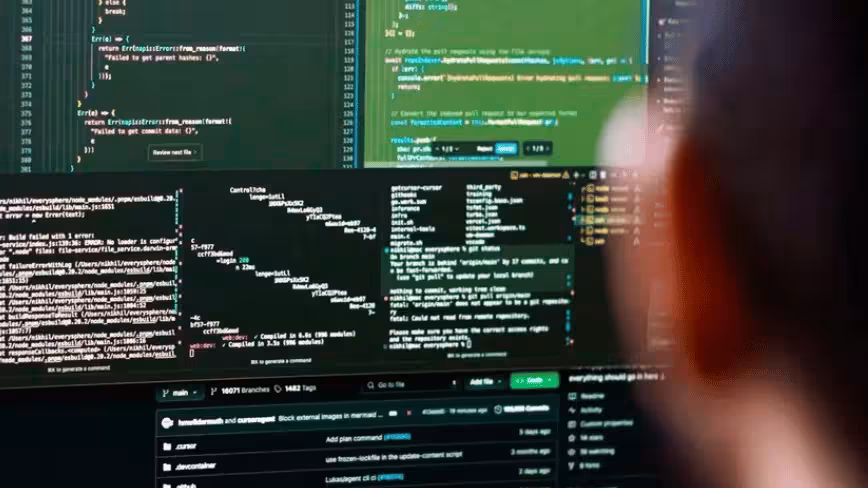
Task: Open the 1482 Tags link
Action: click(296, 388)
